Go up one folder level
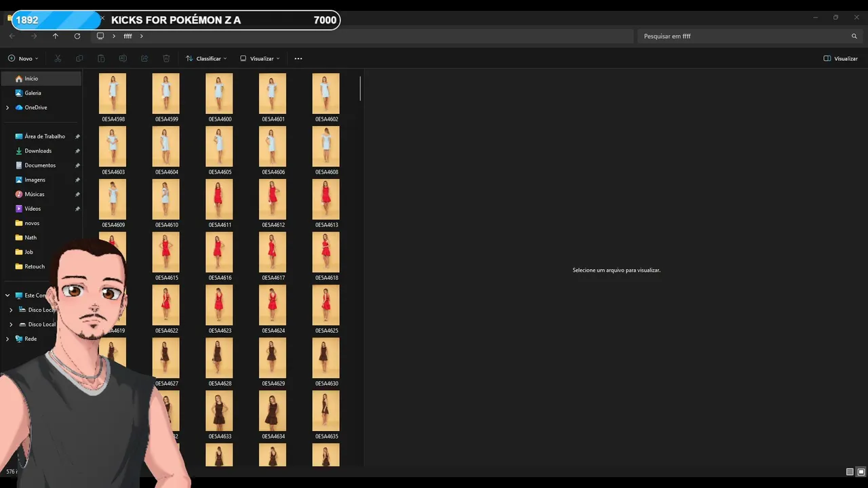The height and width of the screenshot is (488, 868). tap(56, 36)
